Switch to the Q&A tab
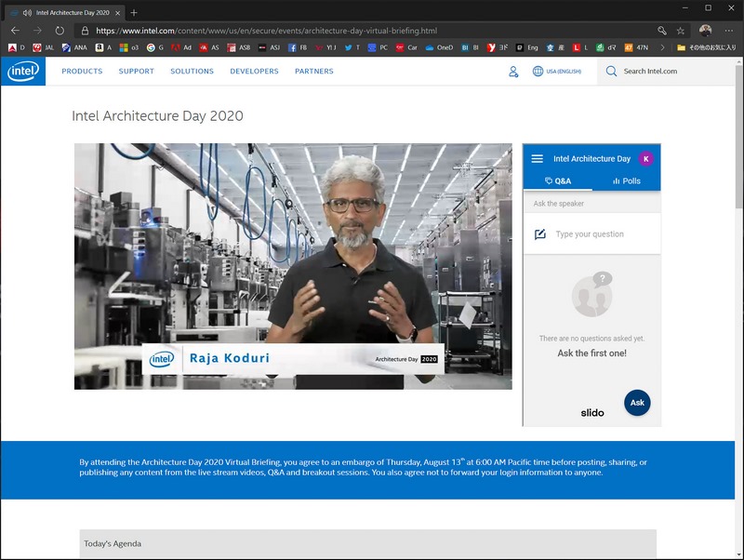The image size is (744, 560). 557,180
